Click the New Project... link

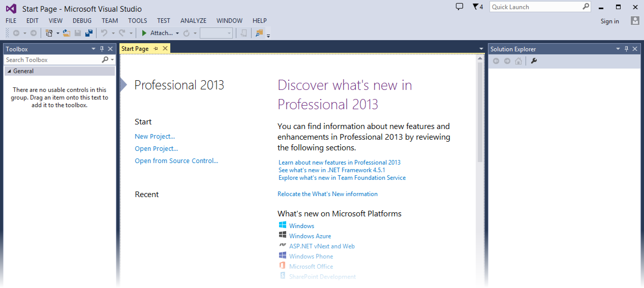155,136
